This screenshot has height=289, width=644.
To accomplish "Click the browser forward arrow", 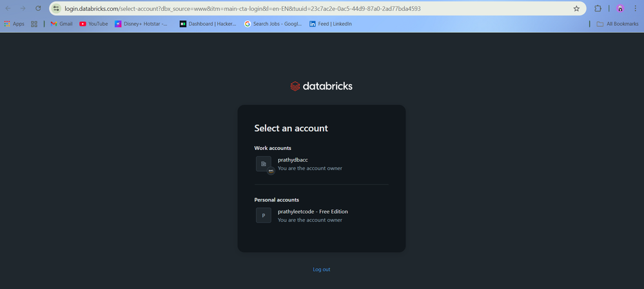I will coord(23,8).
